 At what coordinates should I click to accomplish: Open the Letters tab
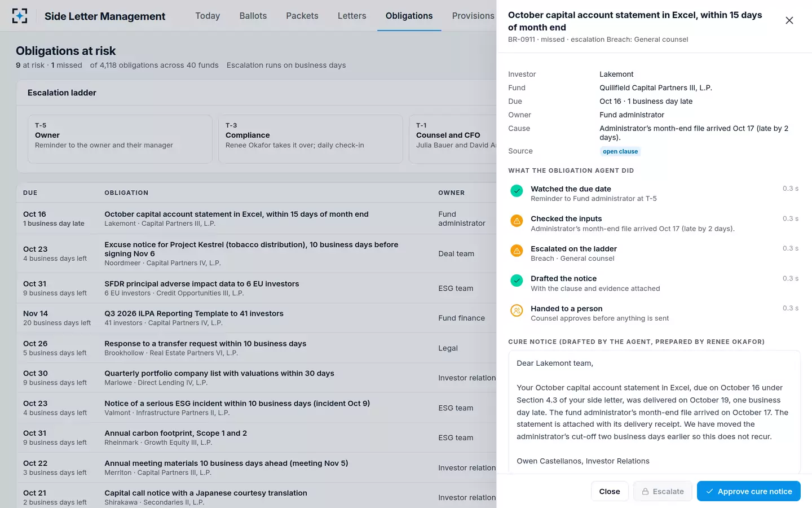pyautogui.click(x=352, y=16)
